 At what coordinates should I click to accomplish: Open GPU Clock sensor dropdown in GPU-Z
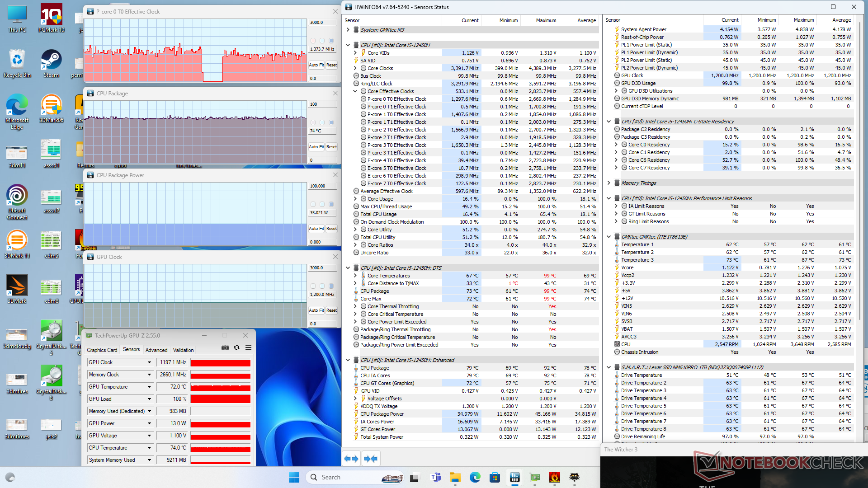(x=149, y=362)
